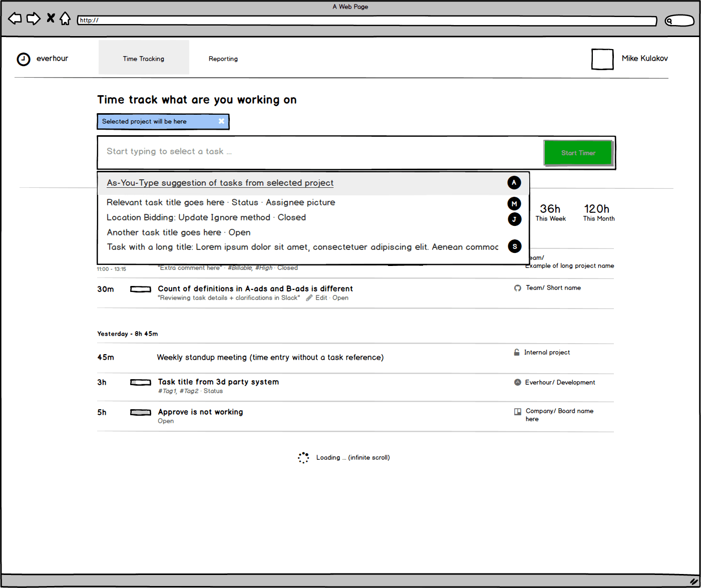
Task: Click the 36h This Week stat
Action: tap(550, 212)
